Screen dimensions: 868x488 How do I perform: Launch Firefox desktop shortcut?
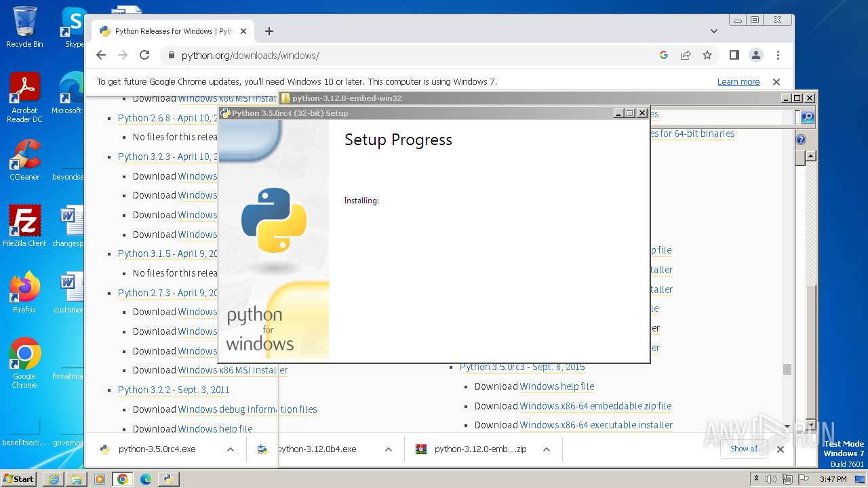pos(24,293)
